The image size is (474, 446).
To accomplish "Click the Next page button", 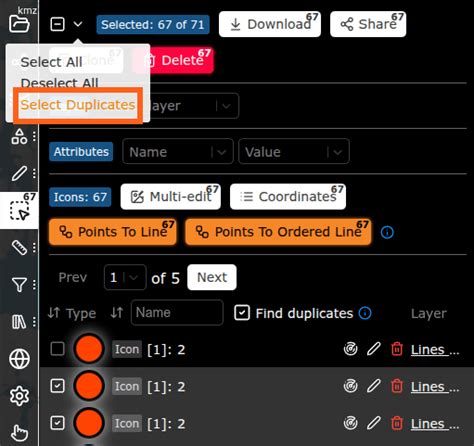I will pyautogui.click(x=212, y=277).
